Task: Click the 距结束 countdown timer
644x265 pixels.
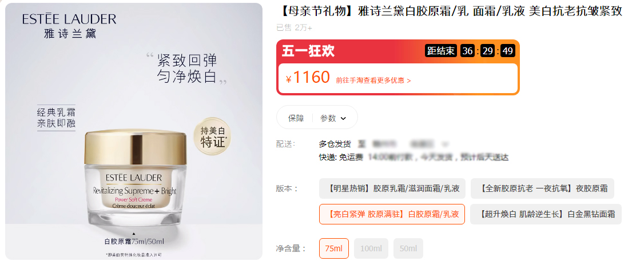Action: pos(470,51)
